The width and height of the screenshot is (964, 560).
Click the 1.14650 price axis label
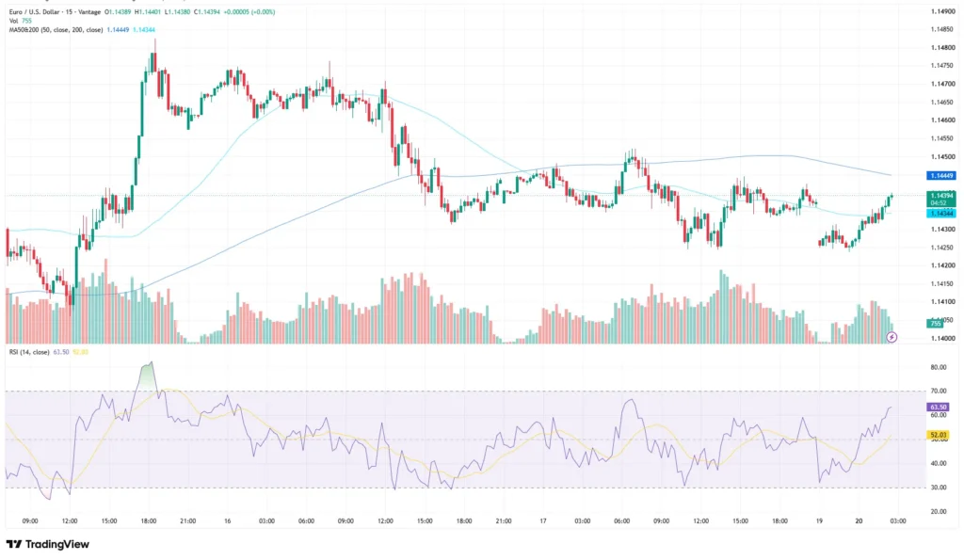tap(941, 102)
